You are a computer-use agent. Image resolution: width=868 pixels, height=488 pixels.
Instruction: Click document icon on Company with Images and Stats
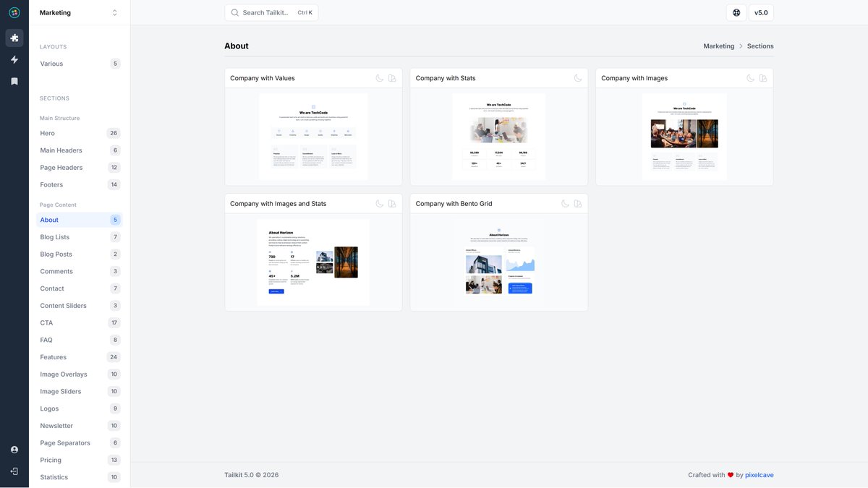pos(392,204)
